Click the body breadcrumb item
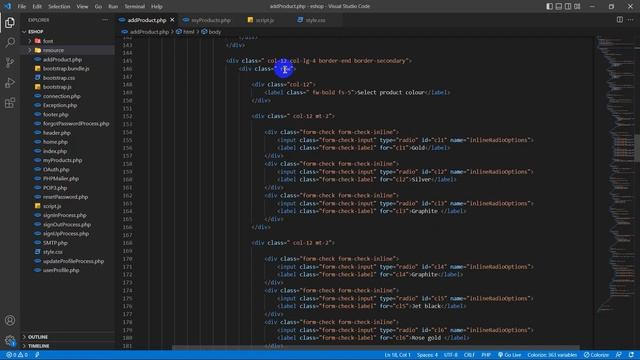The width and height of the screenshot is (640, 360). pyautogui.click(x=211, y=32)
